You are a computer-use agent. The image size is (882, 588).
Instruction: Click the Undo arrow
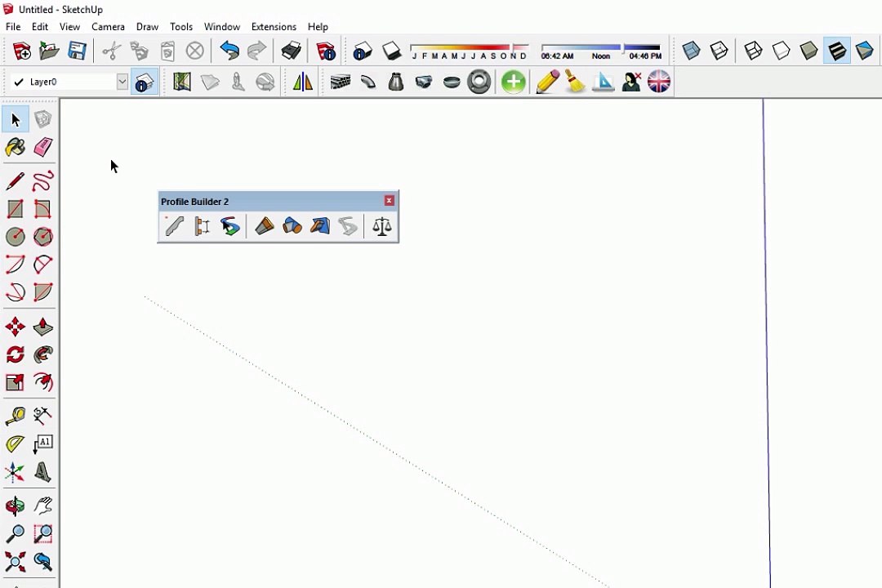coord(229,51)
